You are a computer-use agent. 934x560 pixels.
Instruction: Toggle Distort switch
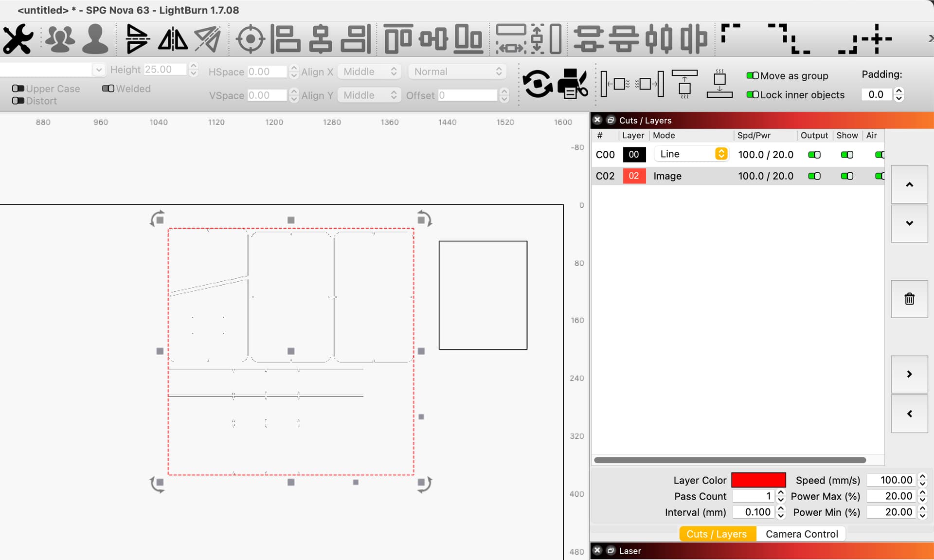click(18, 101)
